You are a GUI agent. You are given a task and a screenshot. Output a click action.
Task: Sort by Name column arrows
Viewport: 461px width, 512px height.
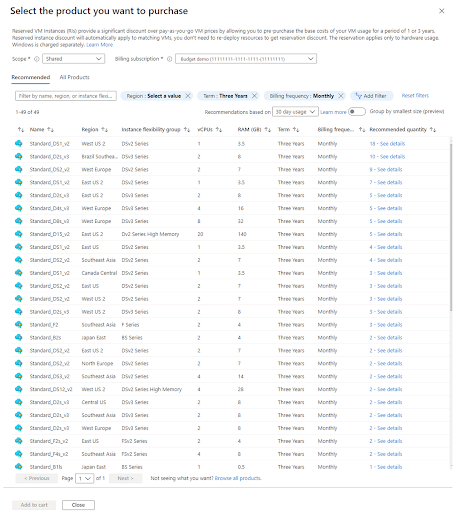click(x=50, y=129)
